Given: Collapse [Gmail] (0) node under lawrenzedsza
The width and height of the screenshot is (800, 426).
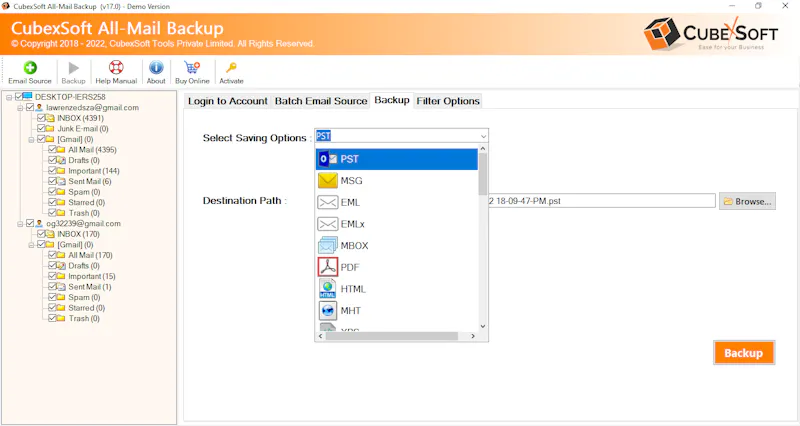Looking at the screenshot, I should [32, 139].
